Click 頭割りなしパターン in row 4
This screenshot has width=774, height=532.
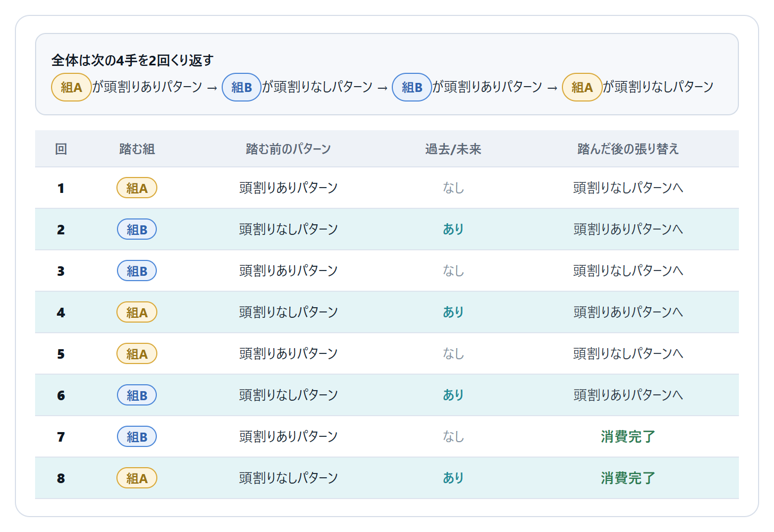[288, 312]
